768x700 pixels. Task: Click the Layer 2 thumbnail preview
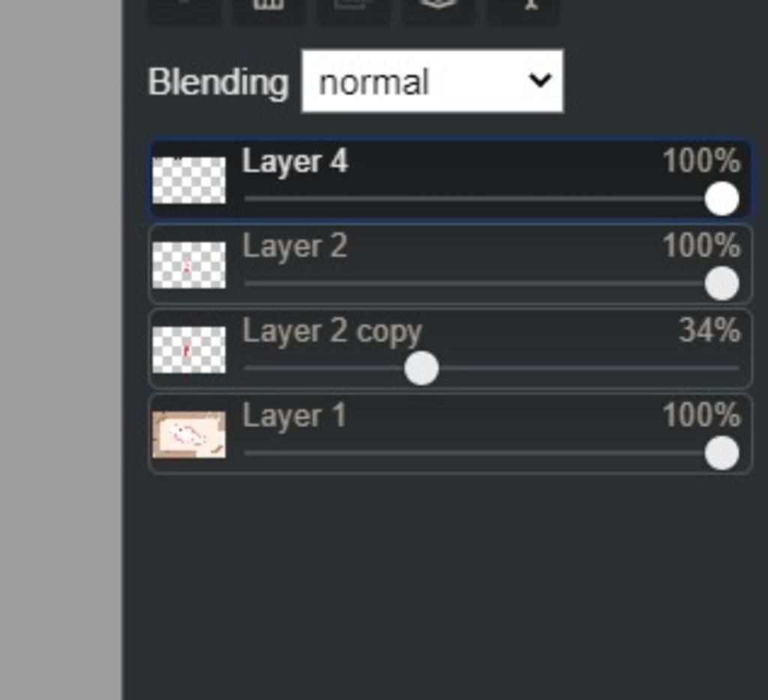coord(189,265)
